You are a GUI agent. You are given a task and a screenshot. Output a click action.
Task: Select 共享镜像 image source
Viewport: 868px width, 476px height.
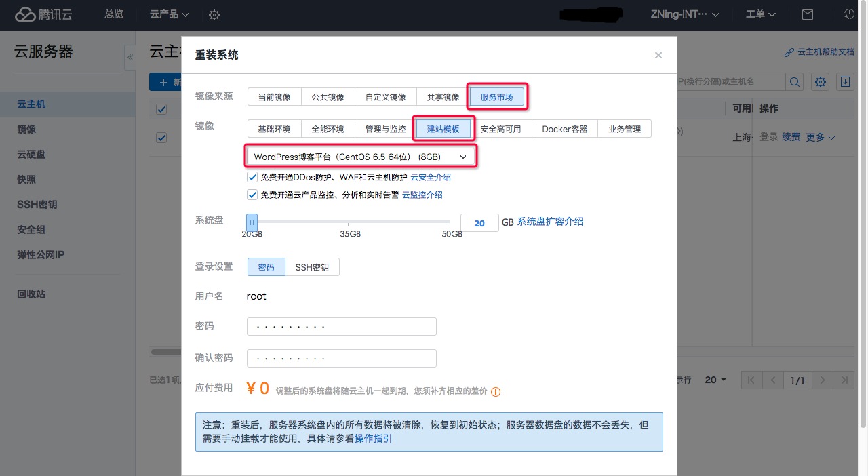[443, 97]
